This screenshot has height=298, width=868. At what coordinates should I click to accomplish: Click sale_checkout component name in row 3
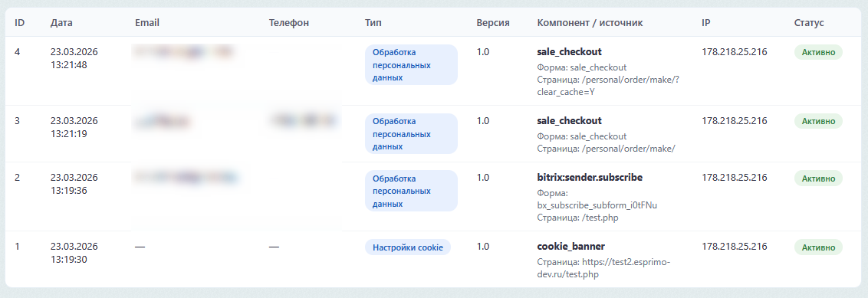pyautogui.click(x=569, y=120)
